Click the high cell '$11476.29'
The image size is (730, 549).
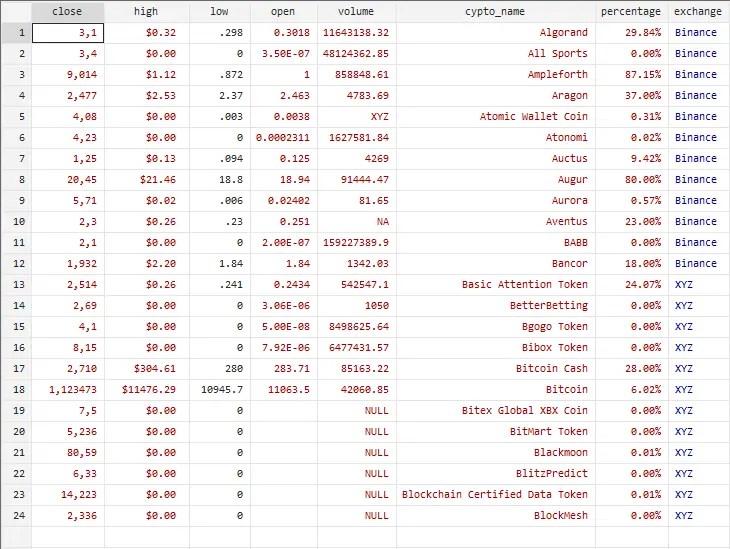pyautogui.click(x=147, y=389)
